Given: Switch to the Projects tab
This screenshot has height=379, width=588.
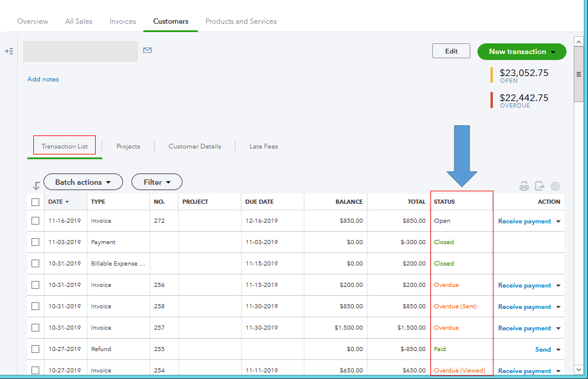Looking at the screenshot, I should [128, 146].
